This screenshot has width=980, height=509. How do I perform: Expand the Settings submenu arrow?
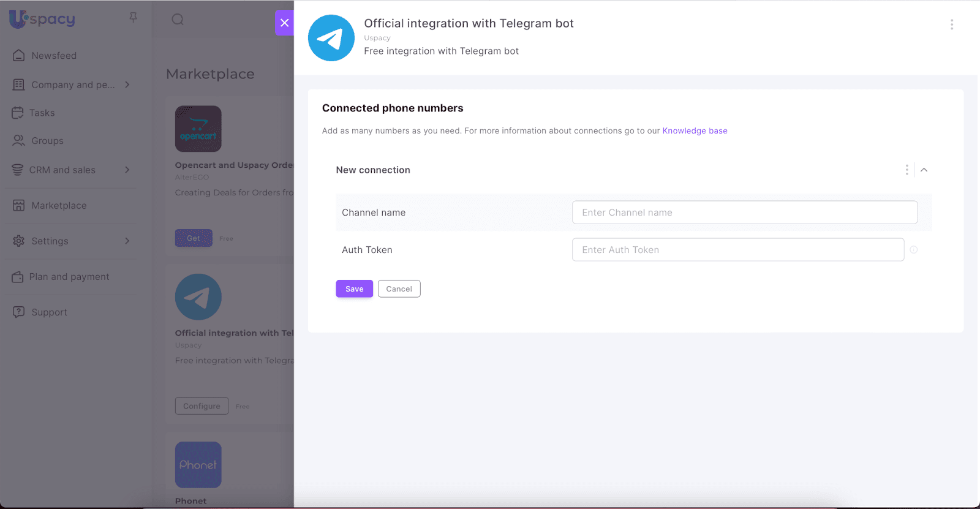pos(127,241)
